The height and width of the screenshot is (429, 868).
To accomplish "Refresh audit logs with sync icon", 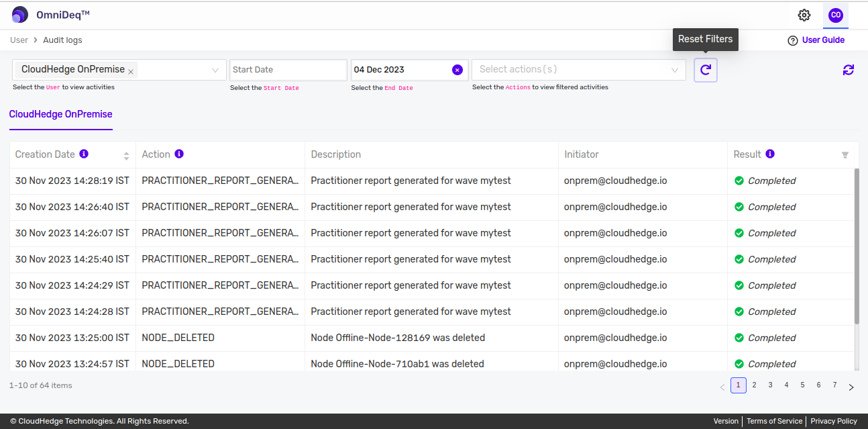I will point(849,70).
